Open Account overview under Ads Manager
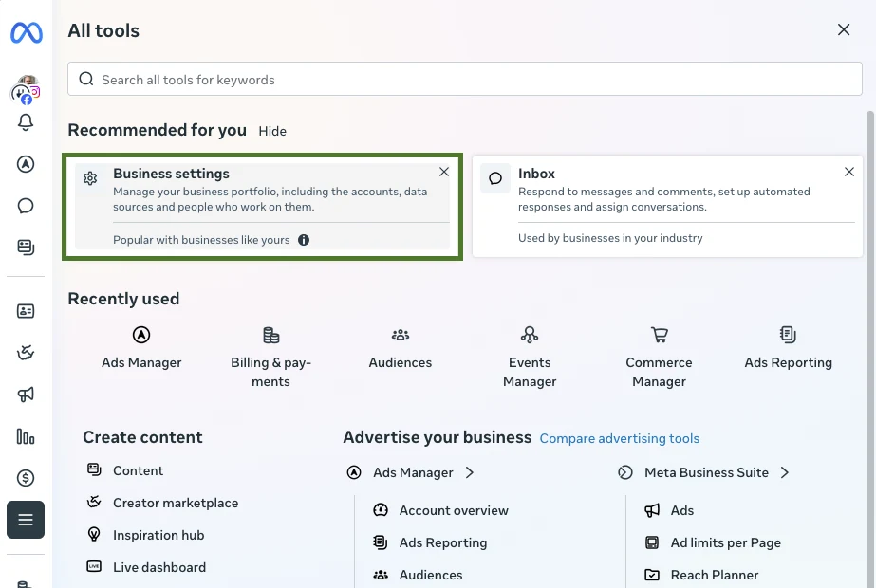The height and width of the screenshot is (588, 876). [440, 510]
